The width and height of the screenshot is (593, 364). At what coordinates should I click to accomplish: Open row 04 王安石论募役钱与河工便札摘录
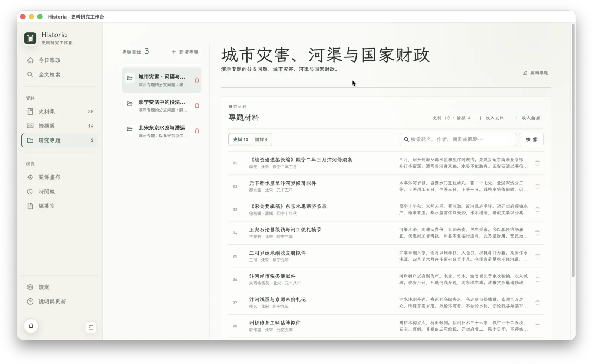[386, 233]
